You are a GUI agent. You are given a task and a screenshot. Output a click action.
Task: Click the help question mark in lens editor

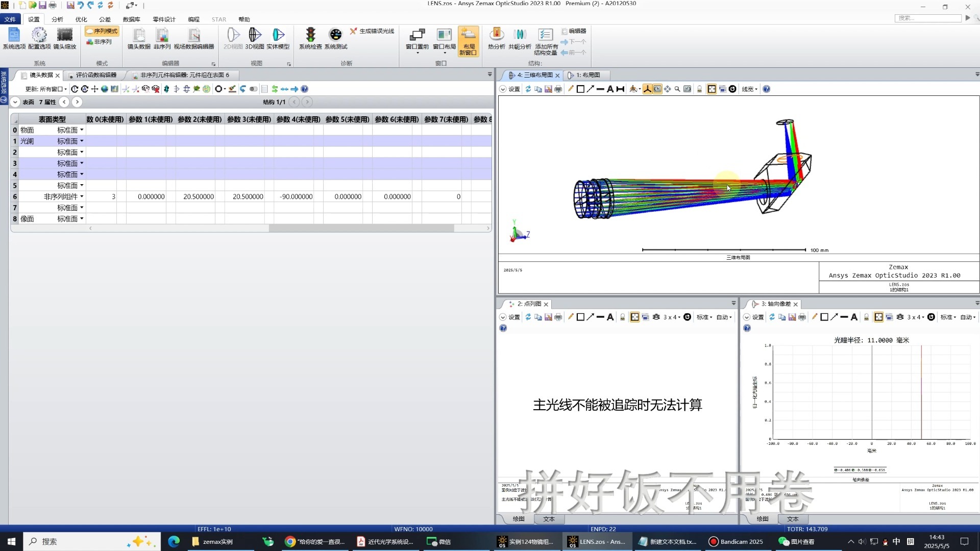pos(305,89)
